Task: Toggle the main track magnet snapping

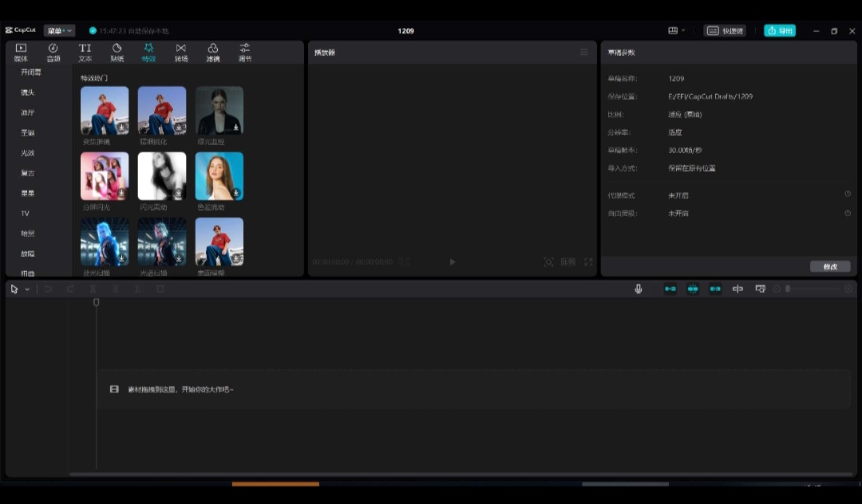Action: coord(670,289)
